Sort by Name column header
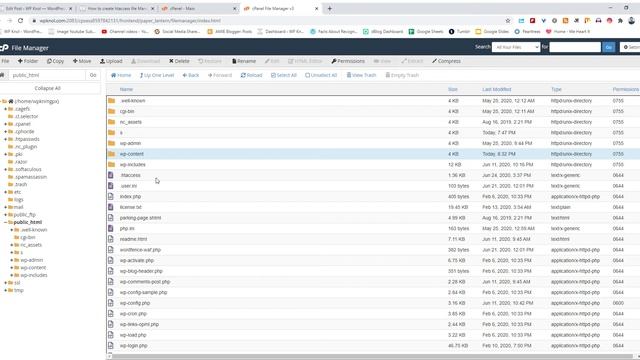 point(126,89)
